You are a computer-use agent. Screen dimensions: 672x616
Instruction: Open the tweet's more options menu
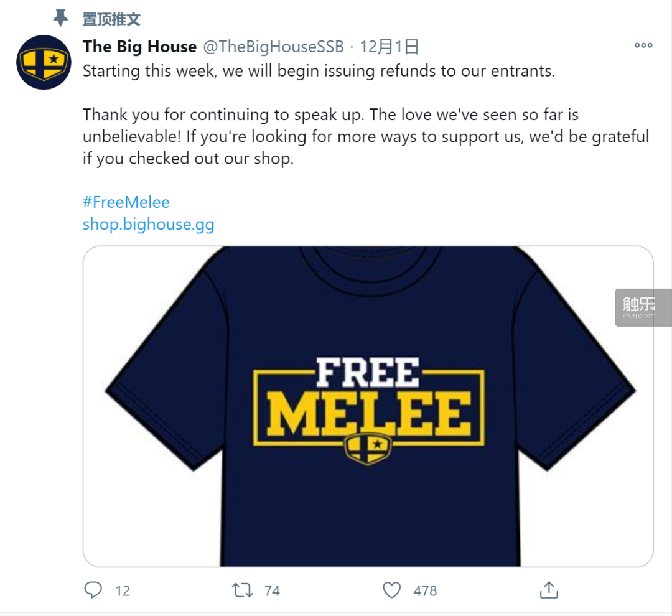(x=643, y=45)
